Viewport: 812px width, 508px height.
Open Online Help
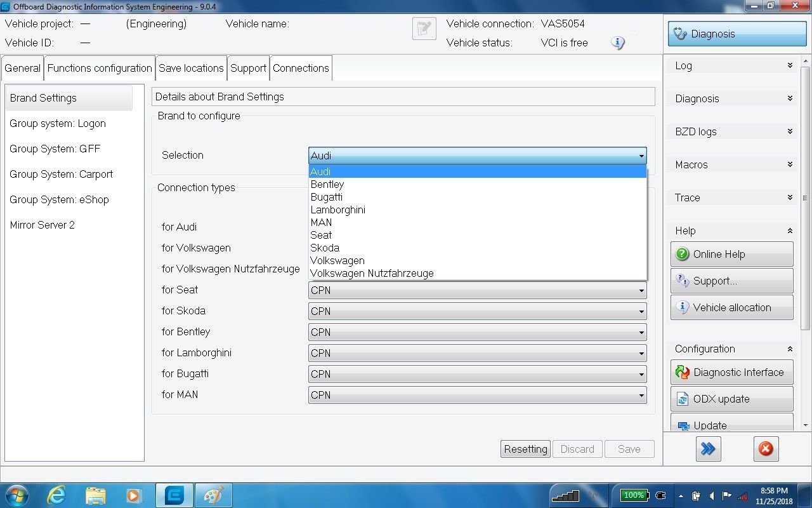(x=731, y=254)
